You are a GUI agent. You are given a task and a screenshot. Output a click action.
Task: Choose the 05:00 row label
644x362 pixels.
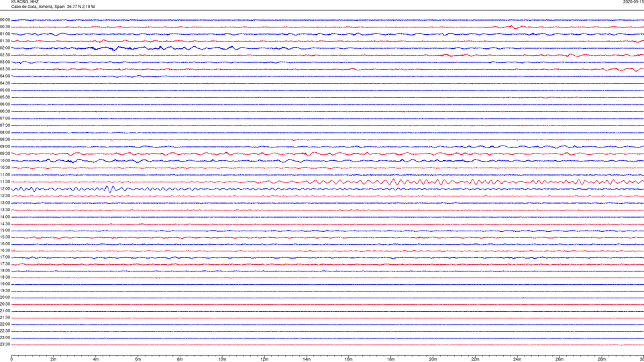point(5,90)
